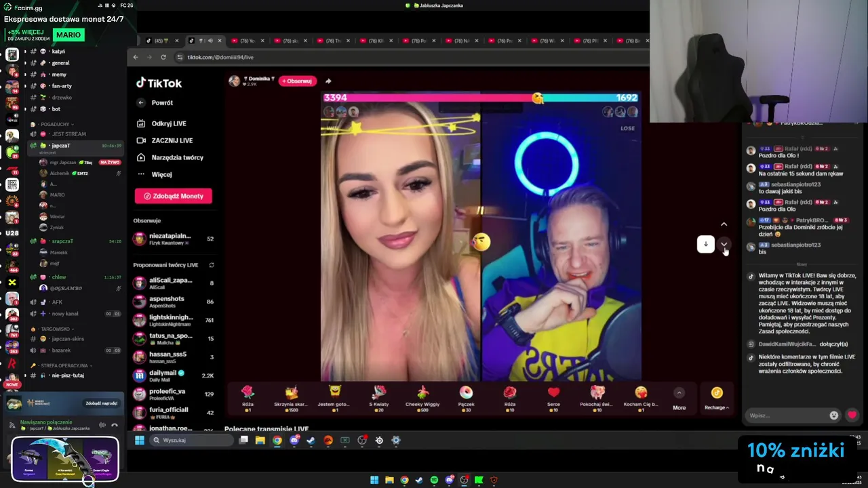The image size is (868, 488).
Task: Click the white down-arrow button beside the video
Action: pos(706,244)
